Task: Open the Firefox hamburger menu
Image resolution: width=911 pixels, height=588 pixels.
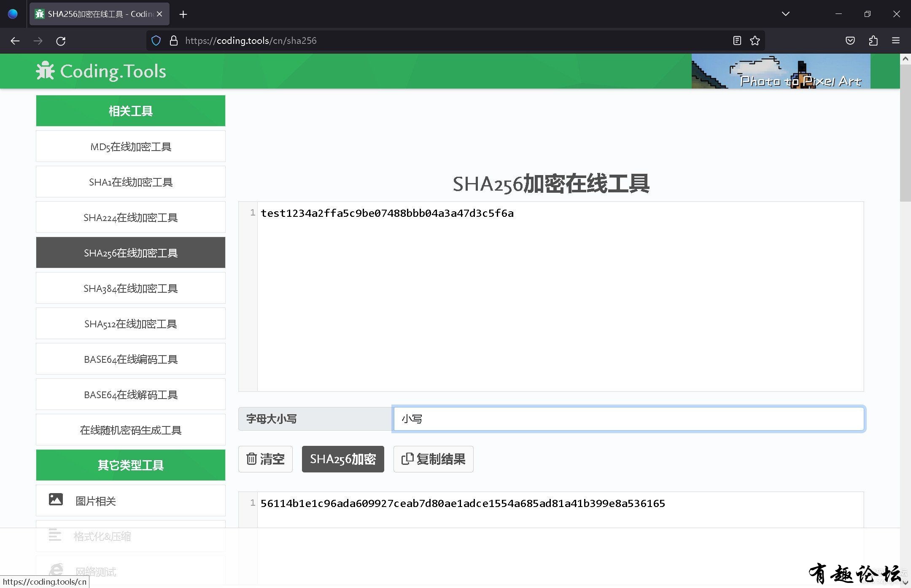Action: click(x=896, y=40)
